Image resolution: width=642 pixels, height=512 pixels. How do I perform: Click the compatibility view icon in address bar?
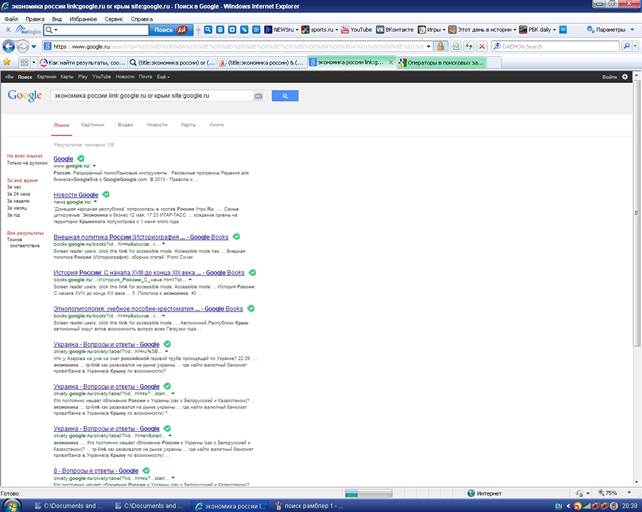coord(456,46)
